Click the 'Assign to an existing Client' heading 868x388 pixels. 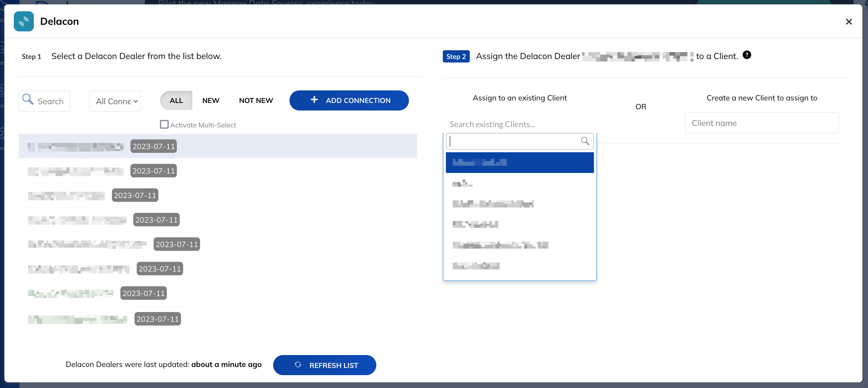point(519,98)
